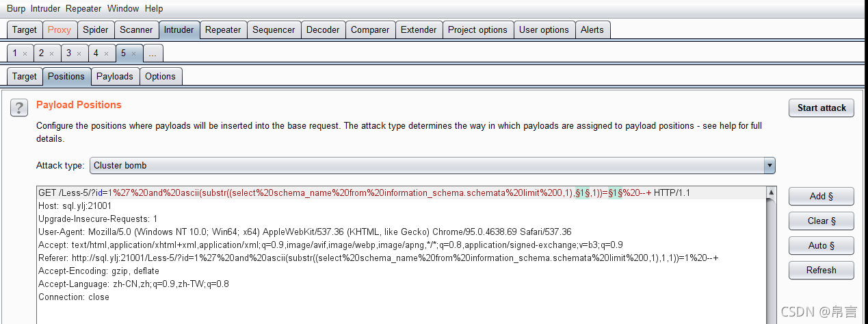This screenshot has width=868, height=324.
Task: Close Intruder tab 5
Action: coord(133,53)
